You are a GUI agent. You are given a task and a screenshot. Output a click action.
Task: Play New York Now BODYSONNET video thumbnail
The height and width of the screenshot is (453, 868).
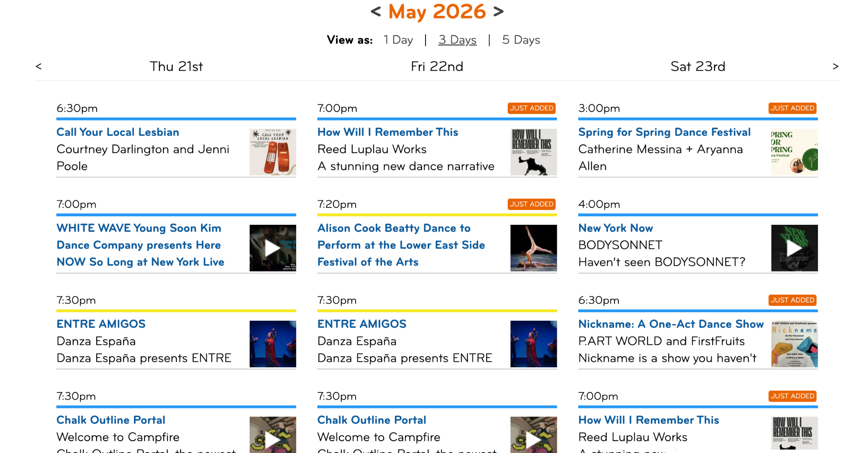pyautogui.click(x=794, y=248)
